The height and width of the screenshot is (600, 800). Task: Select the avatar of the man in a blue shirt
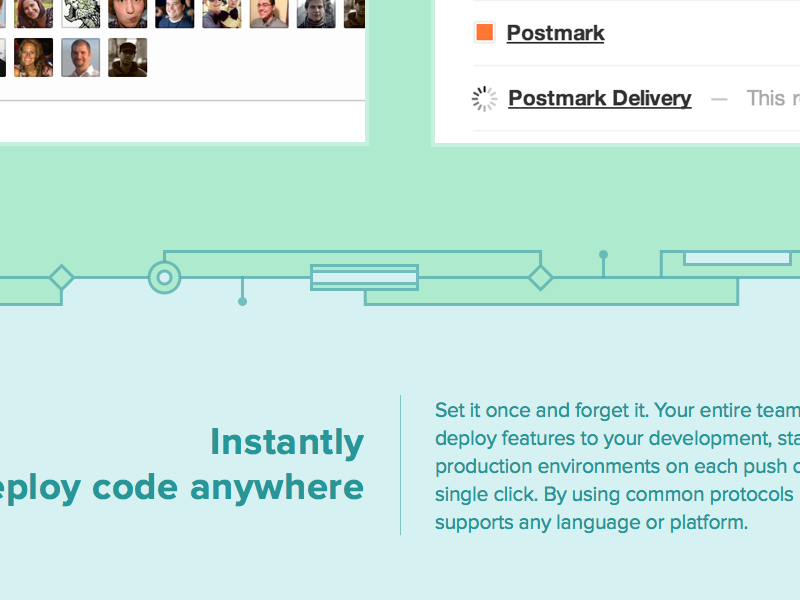(174, 12)
